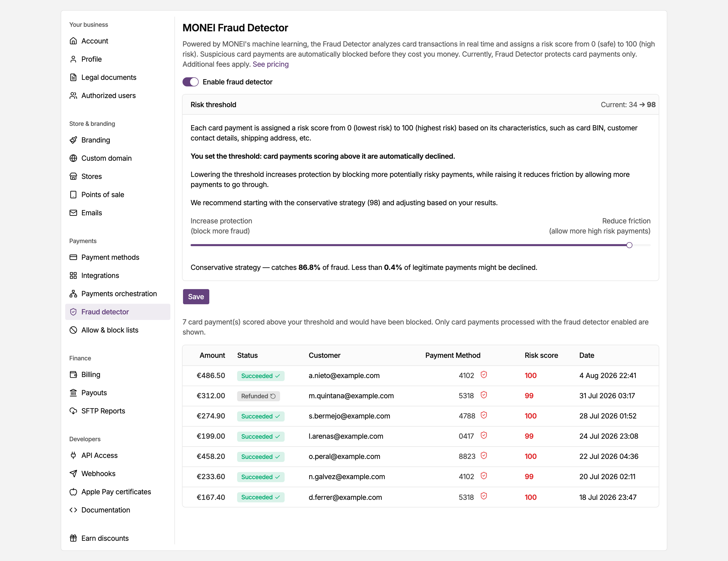Navigate to Webhooks section
The width and height of the screenshot is (728, 561).
pyautogui.click(x=118, y=474)
